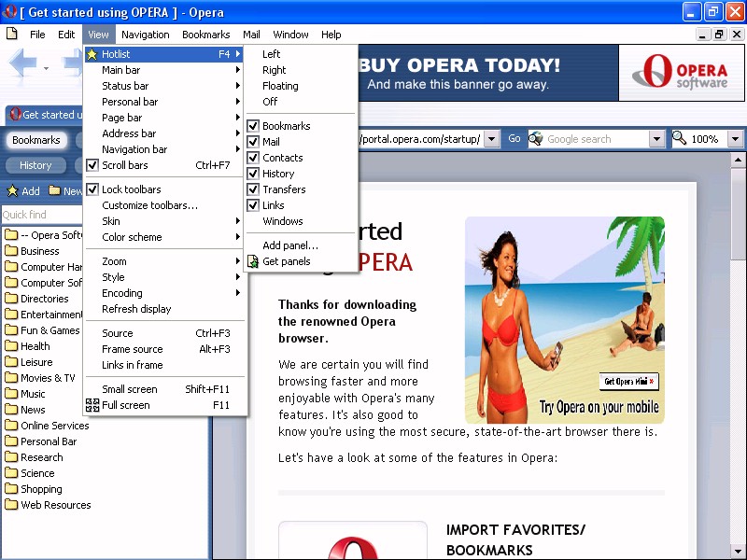Click the New folder icon in bookmarks panel
The width and height of the screenshot is (747, 560).
coord(55,190)
